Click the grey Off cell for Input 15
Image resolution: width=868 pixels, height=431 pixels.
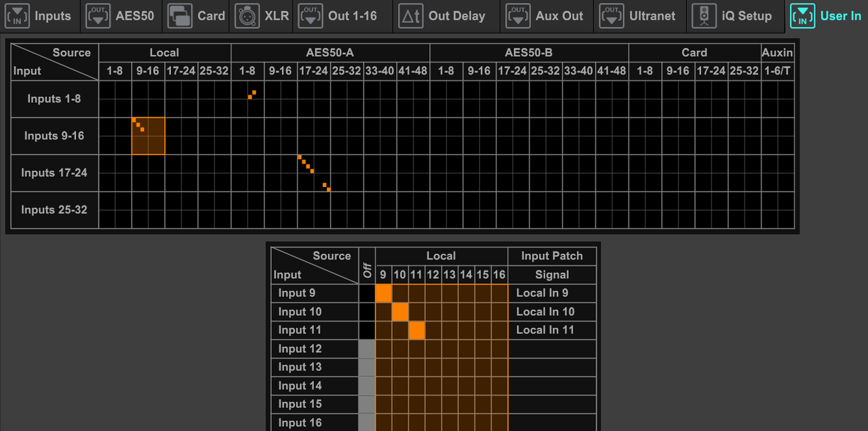click(367, 404)
